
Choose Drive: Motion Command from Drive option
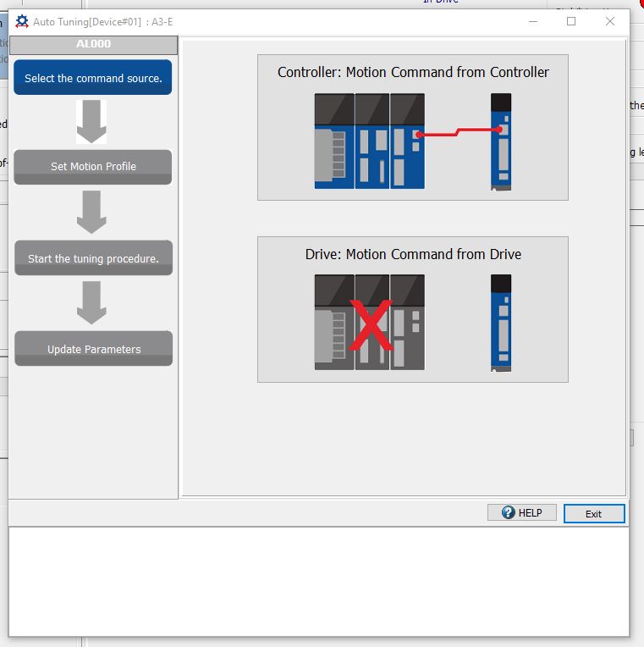(413, 309)
